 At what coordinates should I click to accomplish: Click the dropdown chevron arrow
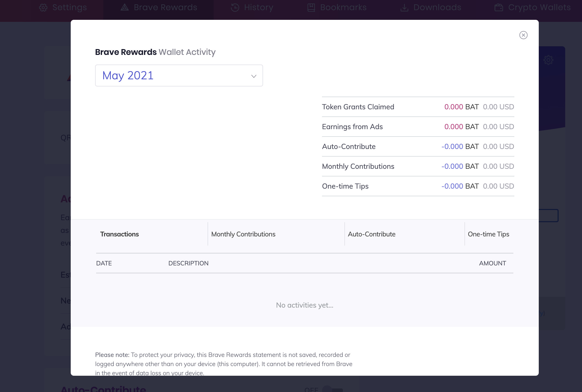coord(254,76)
